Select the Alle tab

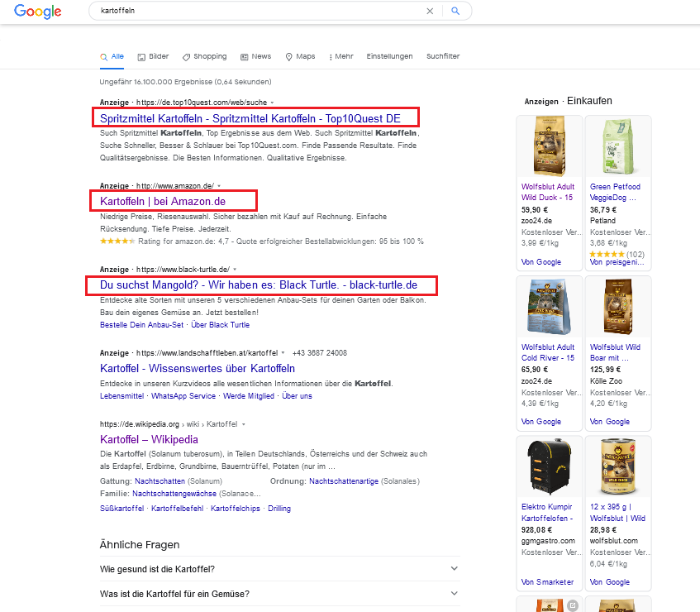click(x=112, y=56)
